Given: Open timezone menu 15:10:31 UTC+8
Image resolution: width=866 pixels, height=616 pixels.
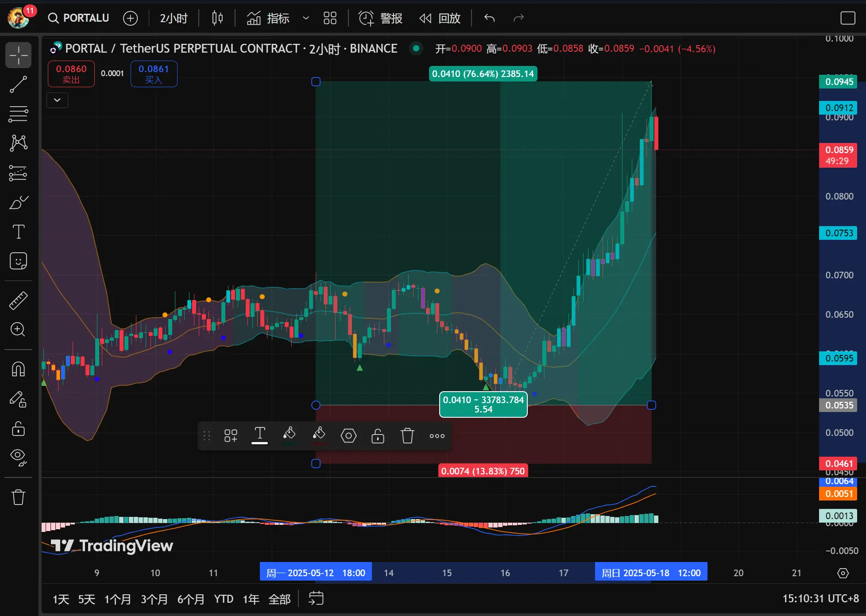Looking at the screenshot, I should tap(820, 599).
